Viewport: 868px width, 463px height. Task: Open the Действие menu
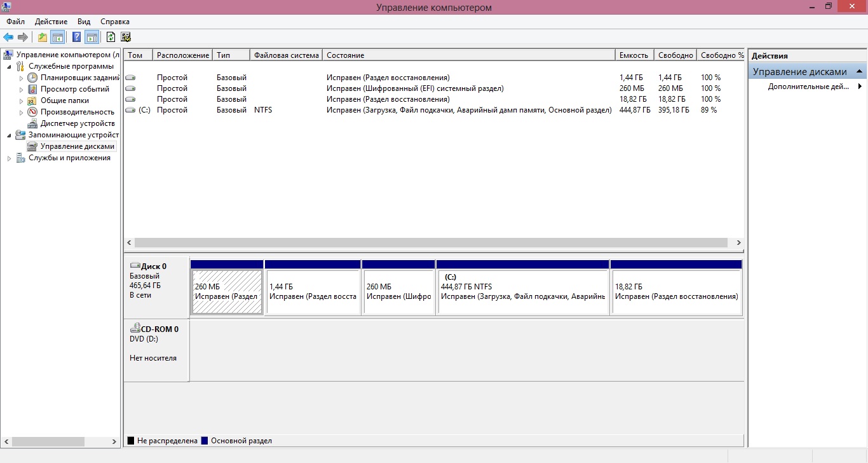(51, 22)
